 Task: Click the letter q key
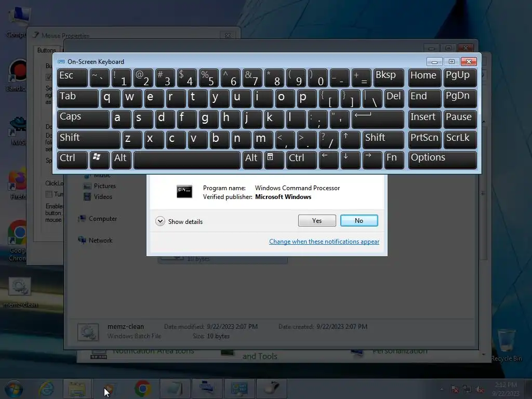pos(110,98)
